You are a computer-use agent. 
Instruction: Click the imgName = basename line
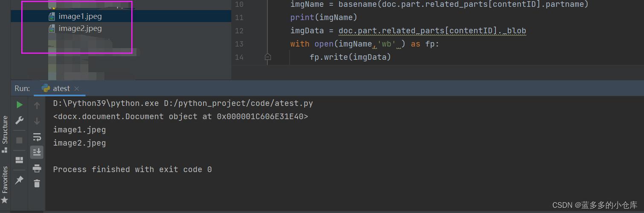coord(439,4)
